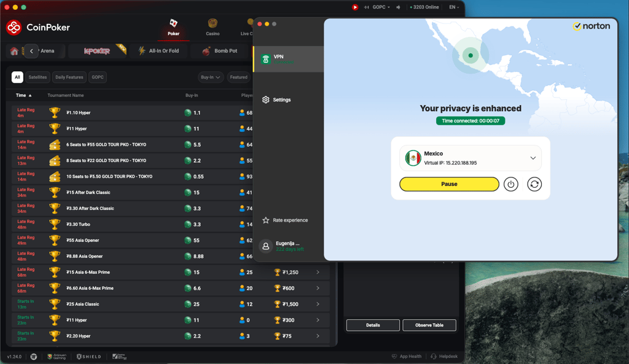
Task: Click the Anjouan Gaming license icon
Action: 57,357
